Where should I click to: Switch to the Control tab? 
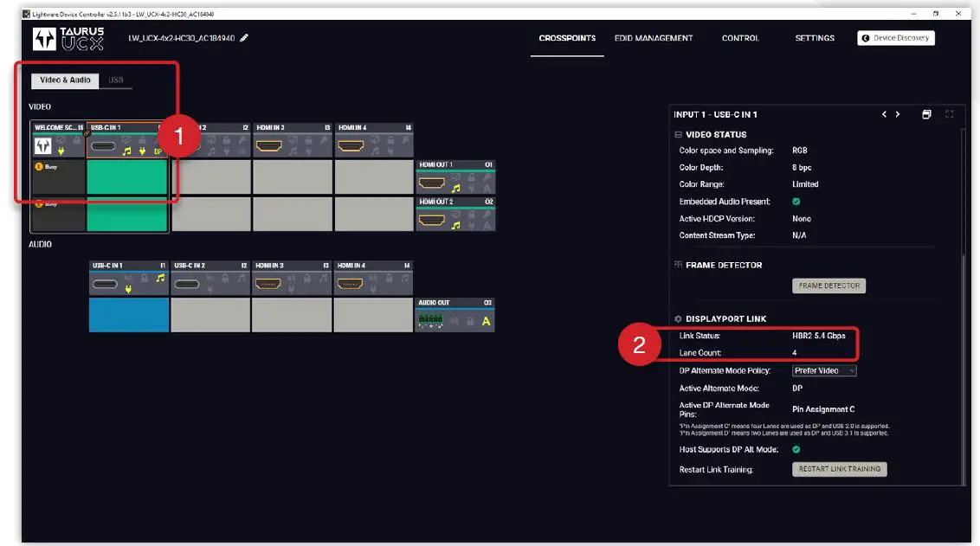pos(740,38)
